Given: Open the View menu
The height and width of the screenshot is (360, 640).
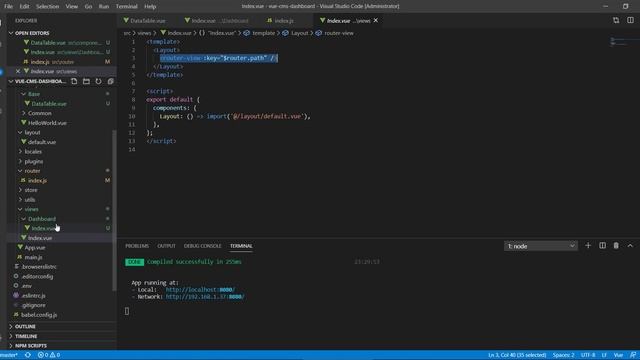Looking at the screenshot, I should pyautogui.click(x=71, y=7).
